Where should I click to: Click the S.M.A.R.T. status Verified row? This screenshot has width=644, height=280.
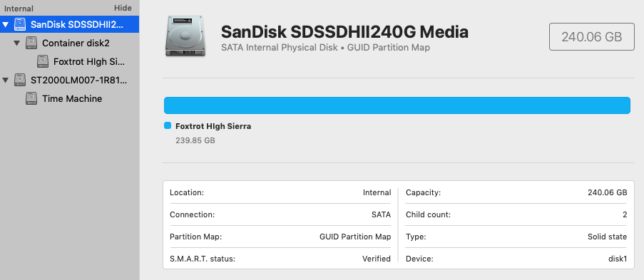click(280, 259)
